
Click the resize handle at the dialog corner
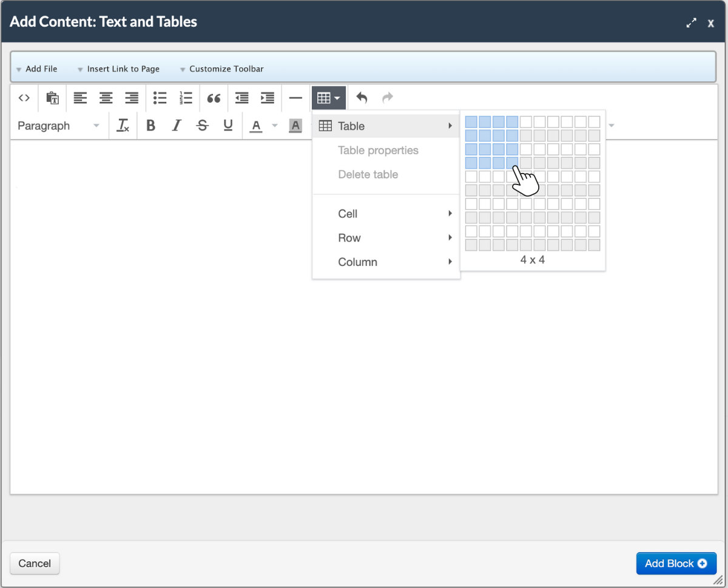(718, 580)
